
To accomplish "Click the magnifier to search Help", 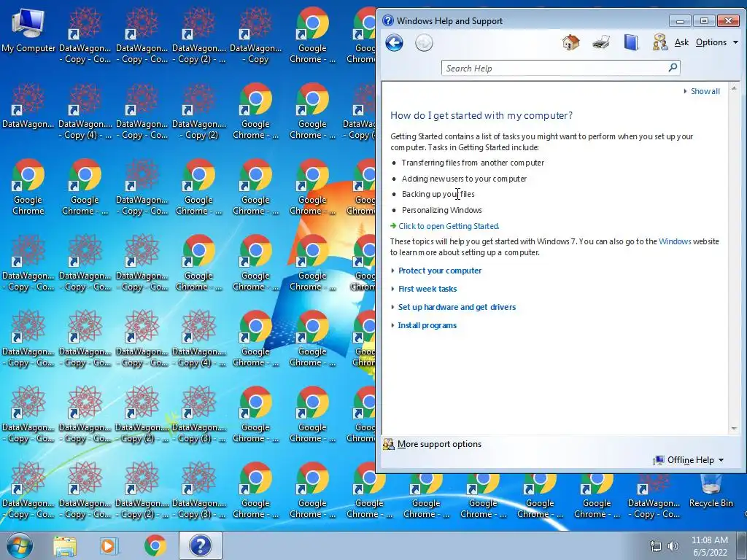I will point(673,68).
